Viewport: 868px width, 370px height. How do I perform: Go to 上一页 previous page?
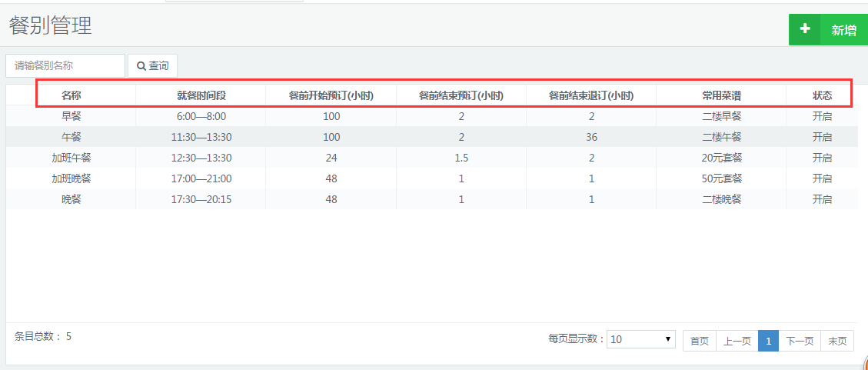(737, 341)
